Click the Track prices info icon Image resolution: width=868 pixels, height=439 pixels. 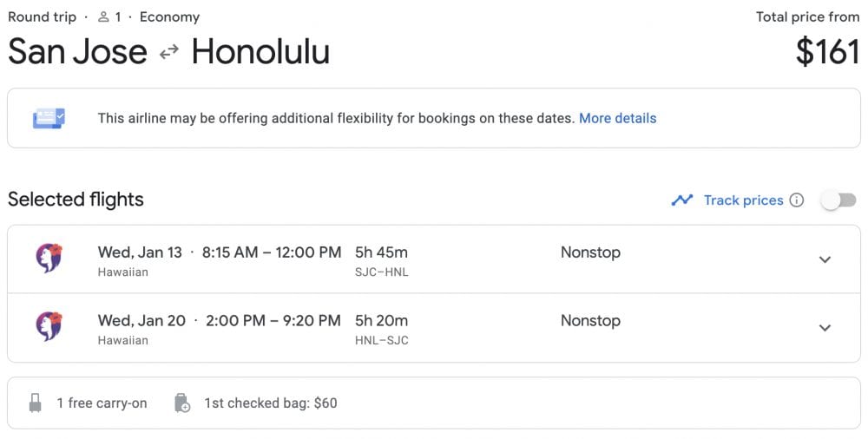pos(797,200)
